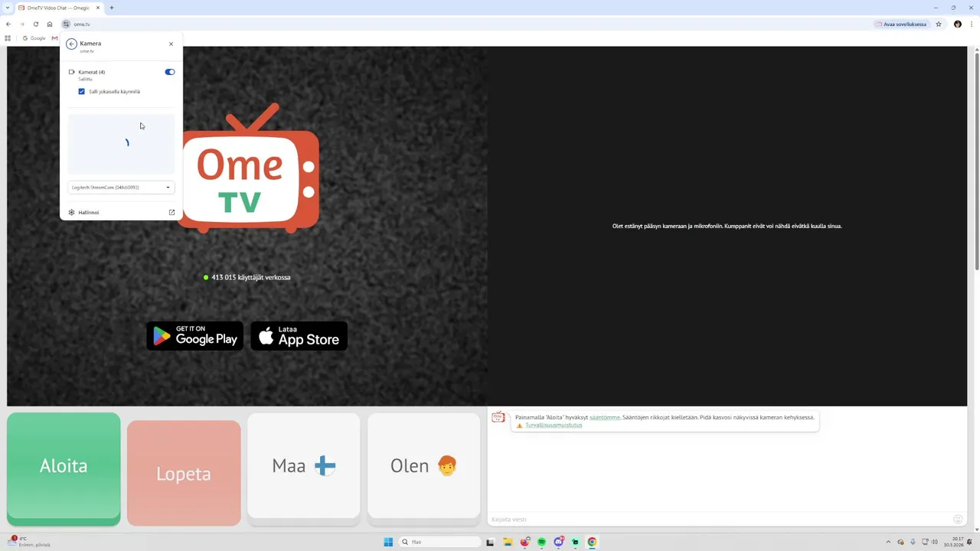Show hidden system tray icons
The width and height of the screenshot is (980, 551).
click(888, 542)
